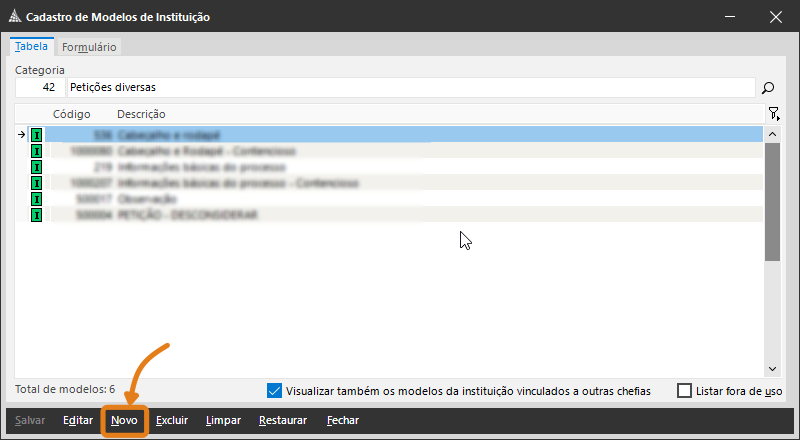800x440 pixels.
Task: Click the green icon in the last row
Action: 37,215
